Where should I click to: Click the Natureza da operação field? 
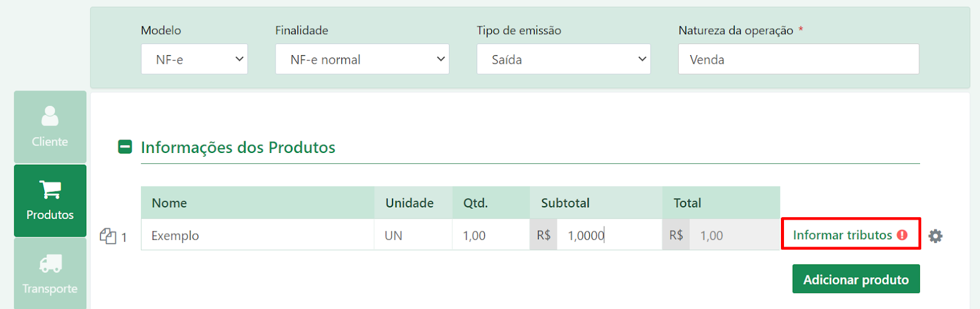point(799,59)
